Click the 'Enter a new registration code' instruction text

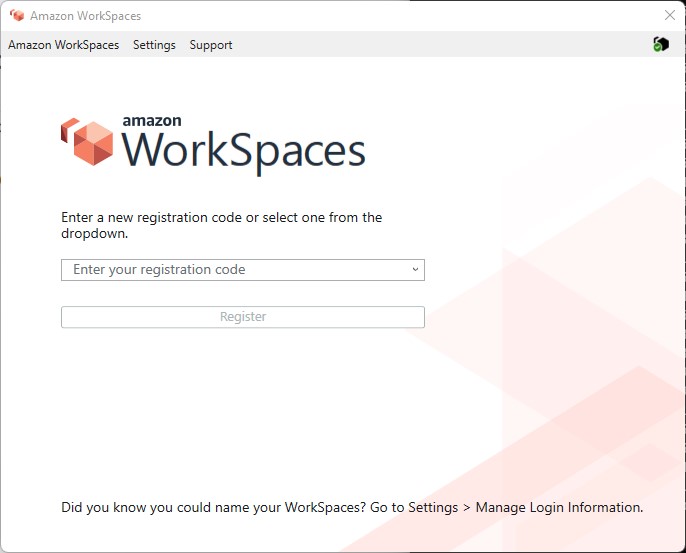(x=221, y=225)
